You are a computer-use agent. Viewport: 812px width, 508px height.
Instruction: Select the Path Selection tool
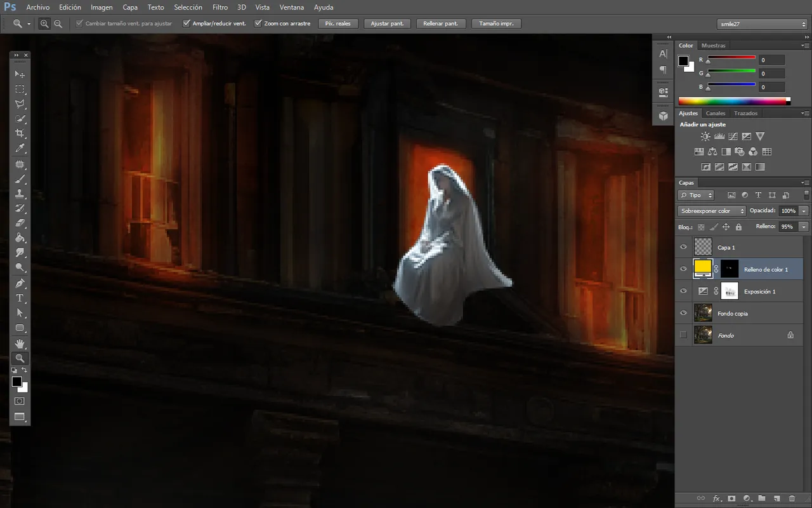20,313
